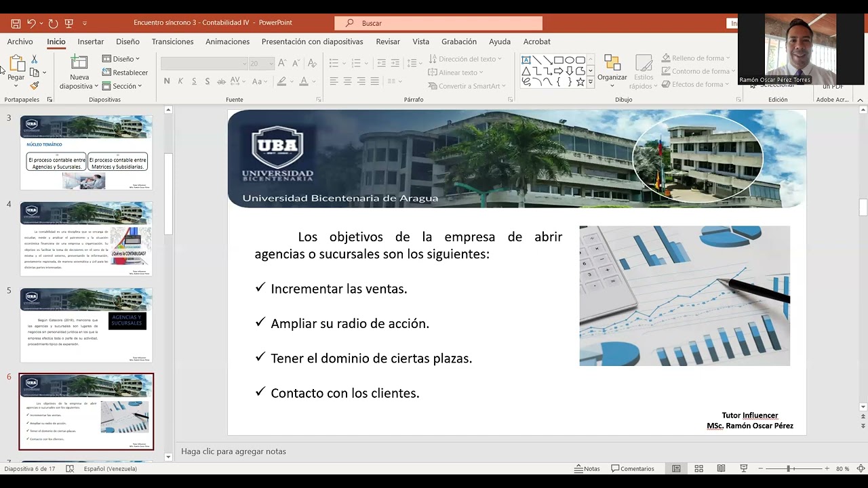Image resolution: width=868 pixels, height=488 pixels.
Task: Open the Diseño layout dropdown
Action: point(121,59)
